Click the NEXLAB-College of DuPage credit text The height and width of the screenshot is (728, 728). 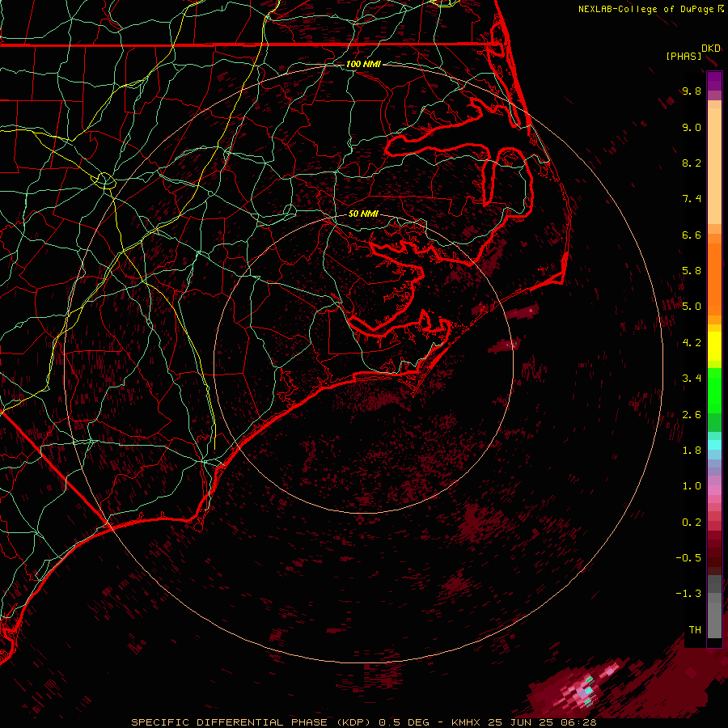coord(645,9)
